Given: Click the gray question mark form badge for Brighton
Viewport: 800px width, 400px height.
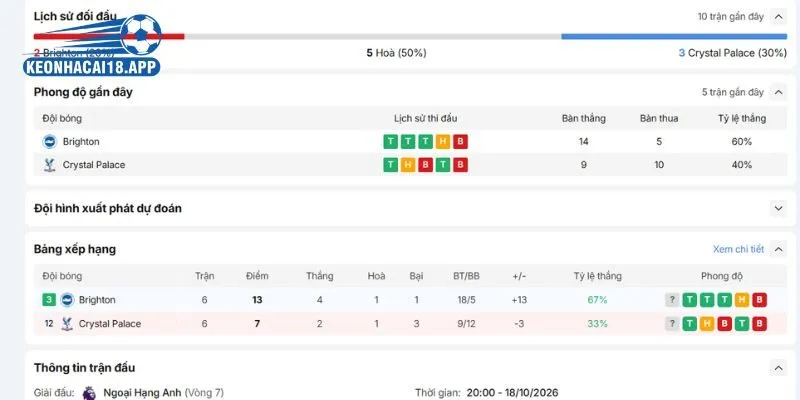Looking at the screenshot, I should point(672,300).
